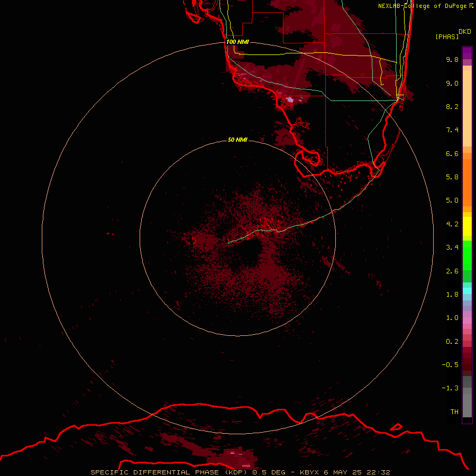
Task: Pick the cyan segment of the color bar
Action: pos(467,291)
